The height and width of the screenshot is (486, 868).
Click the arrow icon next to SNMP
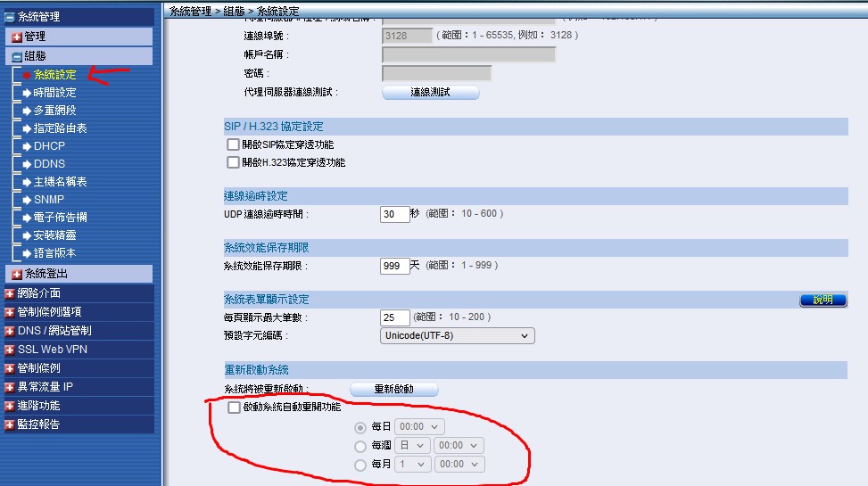tap(27, 200)
